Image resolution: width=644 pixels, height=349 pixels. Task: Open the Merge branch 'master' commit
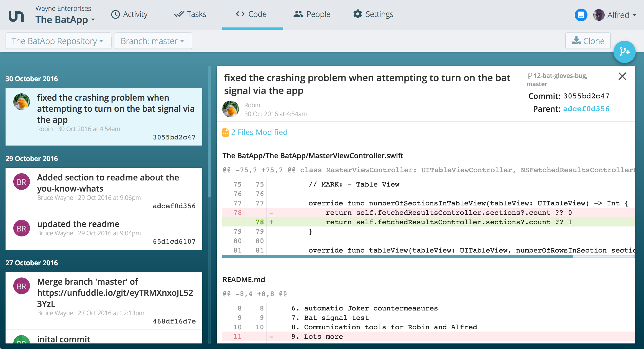(104, 300)
